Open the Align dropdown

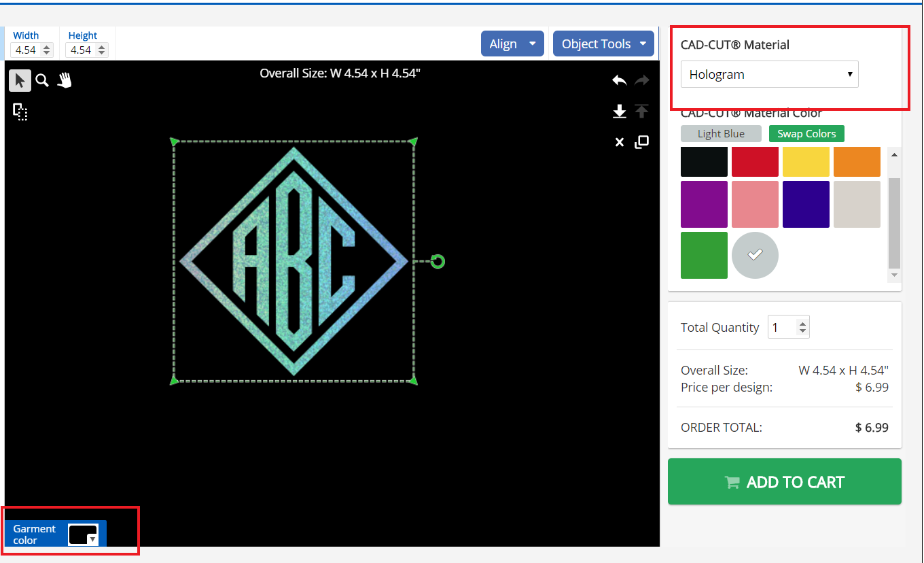click(512, 43)
